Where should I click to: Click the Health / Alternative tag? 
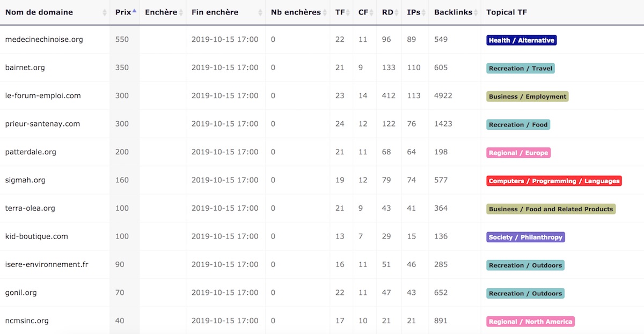click(x=521, y=40)
